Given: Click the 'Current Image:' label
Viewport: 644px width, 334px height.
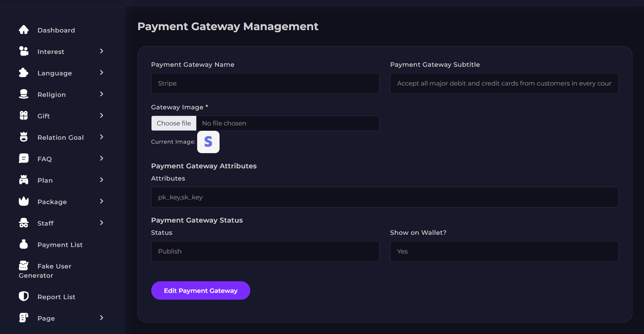Looking at the screenshot, I should 173,142.
